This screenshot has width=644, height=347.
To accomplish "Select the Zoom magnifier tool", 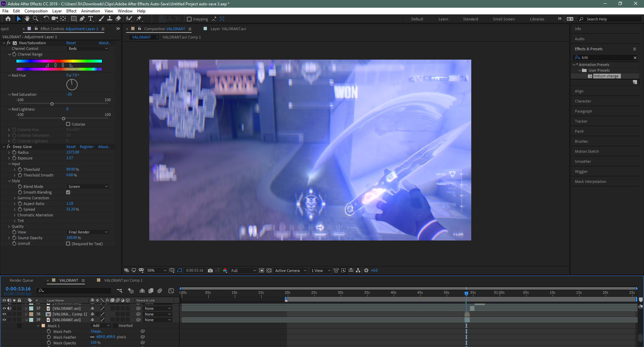I will click(35, 19).
